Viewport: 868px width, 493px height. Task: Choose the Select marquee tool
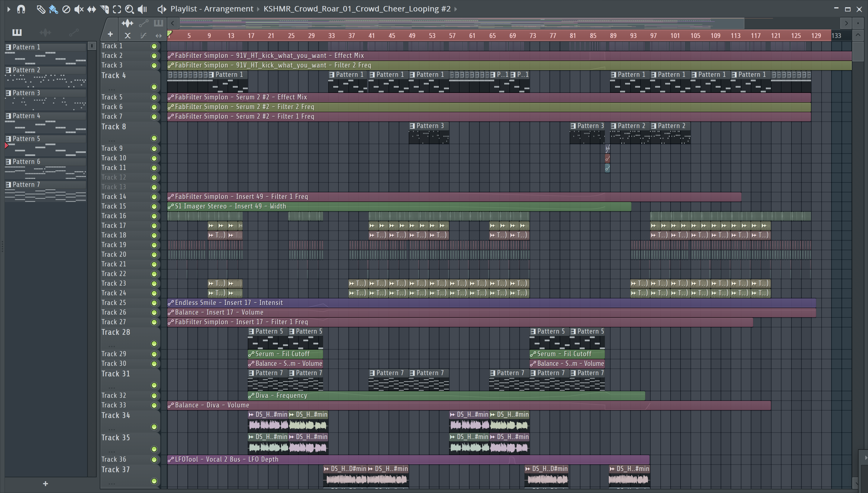(x=117, y=9)
